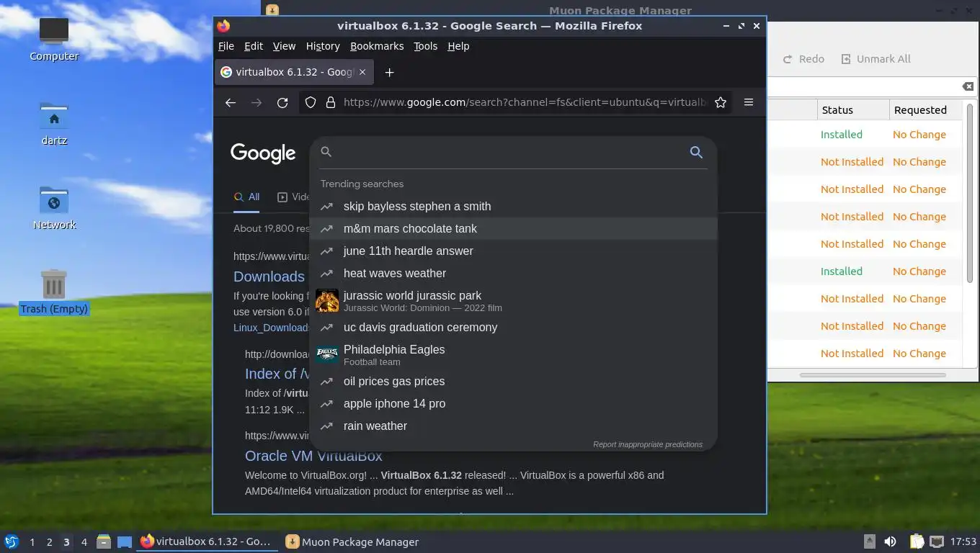Switch to Muon Package Manager taskbar entry
The height and width of the screenshot is (553, 980).
[352, 541]
